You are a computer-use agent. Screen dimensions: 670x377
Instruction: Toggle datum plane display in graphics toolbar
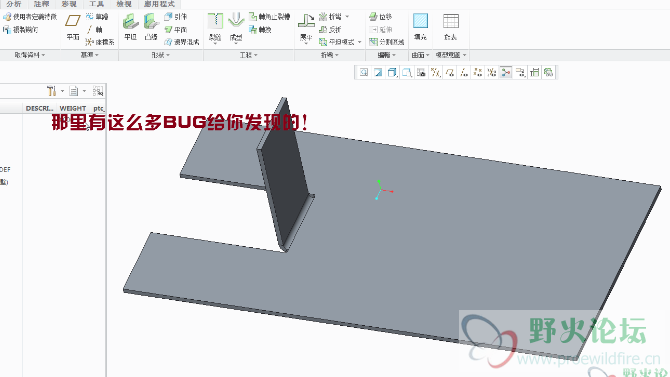coord(450,73)
